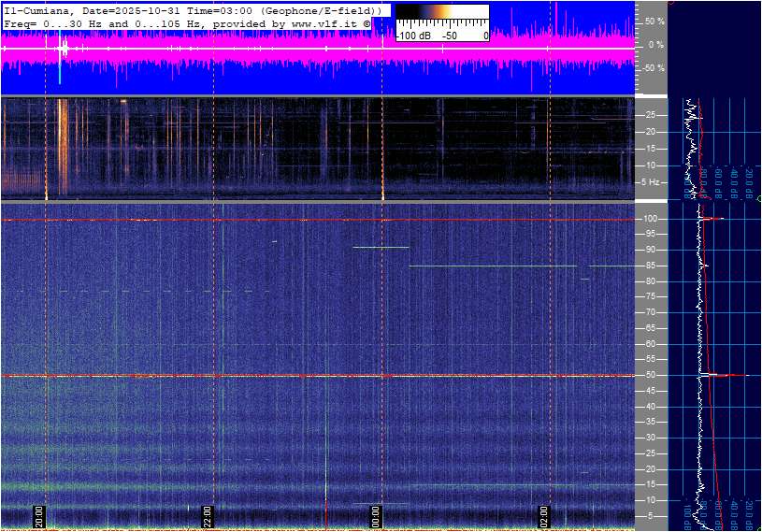Select the 22:00 time marker label
This screenshot has width=762, height=532.
pos(208,516)
